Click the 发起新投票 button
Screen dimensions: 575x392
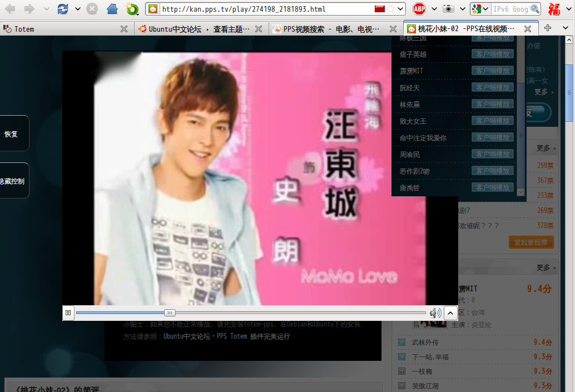(531, 242)
